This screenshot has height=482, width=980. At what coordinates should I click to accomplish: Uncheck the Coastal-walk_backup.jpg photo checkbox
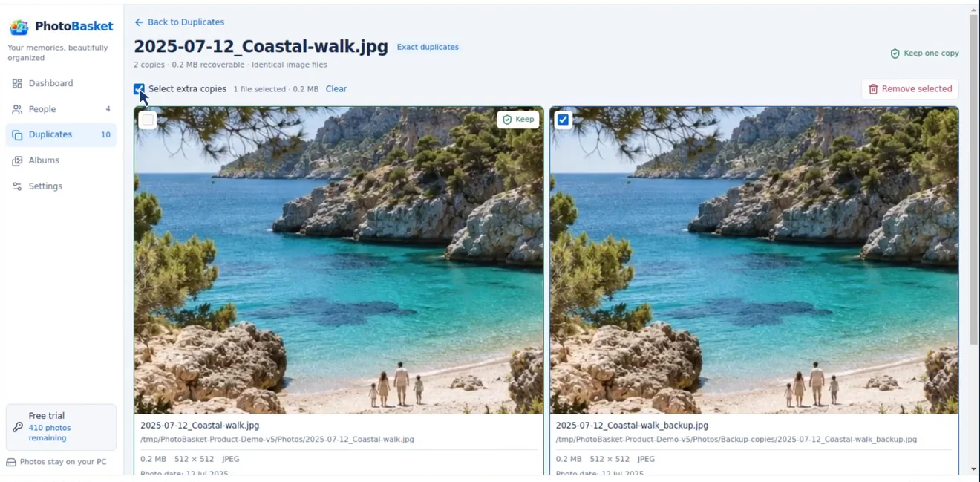coord(563,120)
